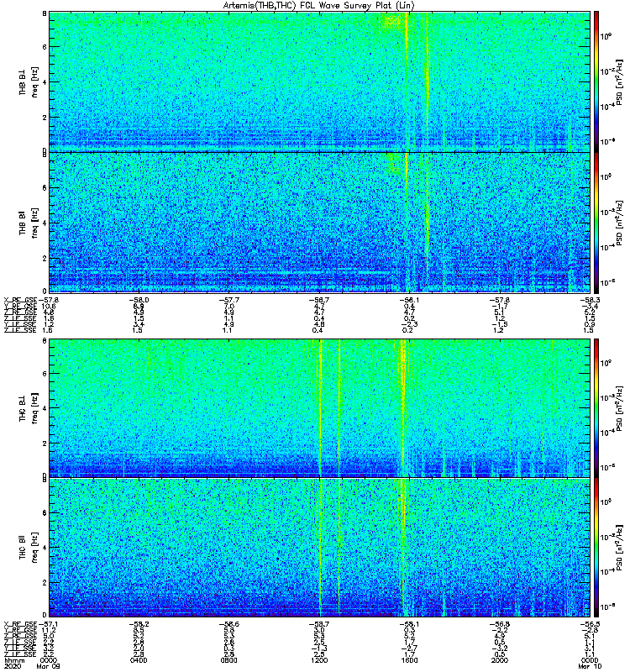Click the 'Mar 10' date label
630x672 pixels.
(590, 666)
